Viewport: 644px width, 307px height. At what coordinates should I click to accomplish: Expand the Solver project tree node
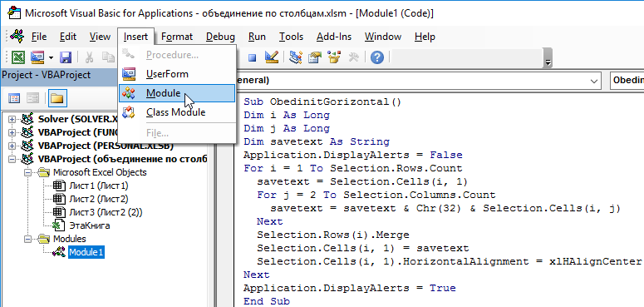11,119
